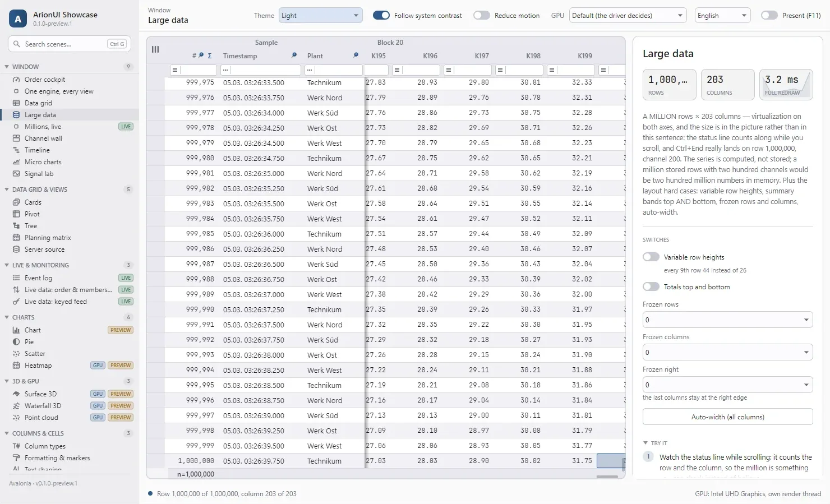Enable Variable row heights switch

click(651, 257)
